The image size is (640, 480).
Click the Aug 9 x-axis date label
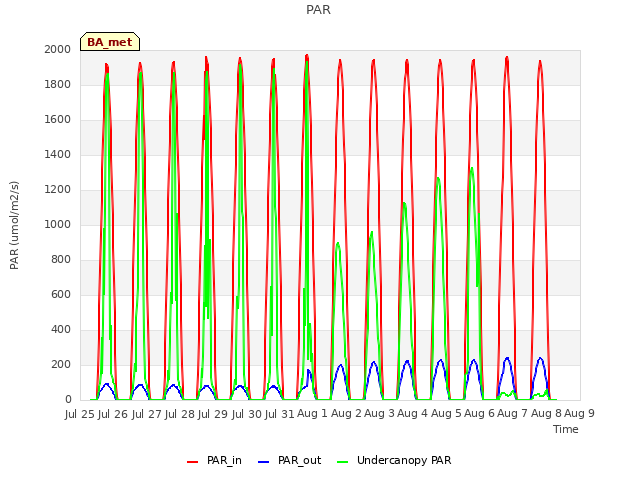[579, 414]
